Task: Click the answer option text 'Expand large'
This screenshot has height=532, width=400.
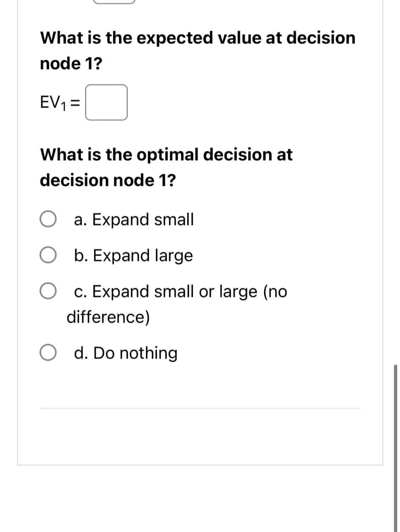Action: [x=133, y=255]
